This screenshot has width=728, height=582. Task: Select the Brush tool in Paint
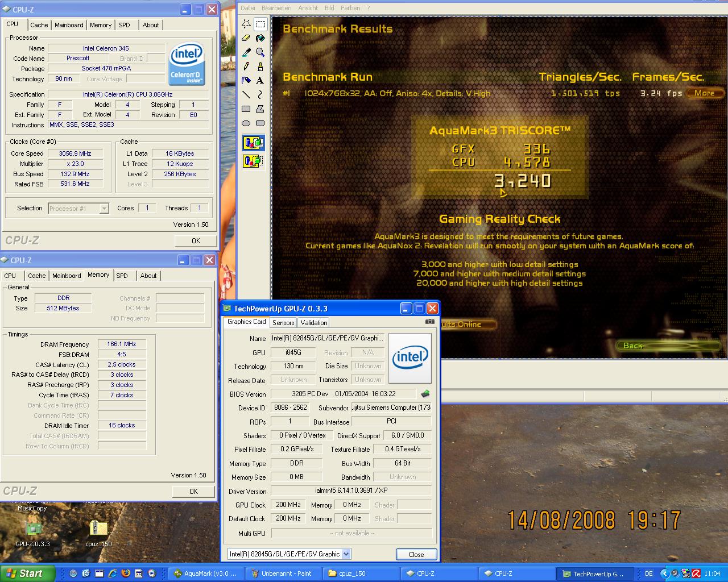pos(260,66)
